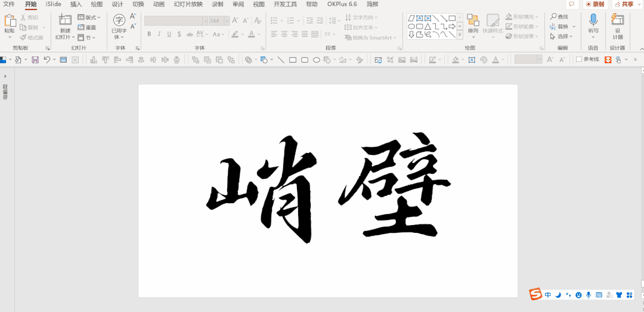Open the Sogou soft keyboard icon
Screen dimensions: 644x312
tap(599, 295)
